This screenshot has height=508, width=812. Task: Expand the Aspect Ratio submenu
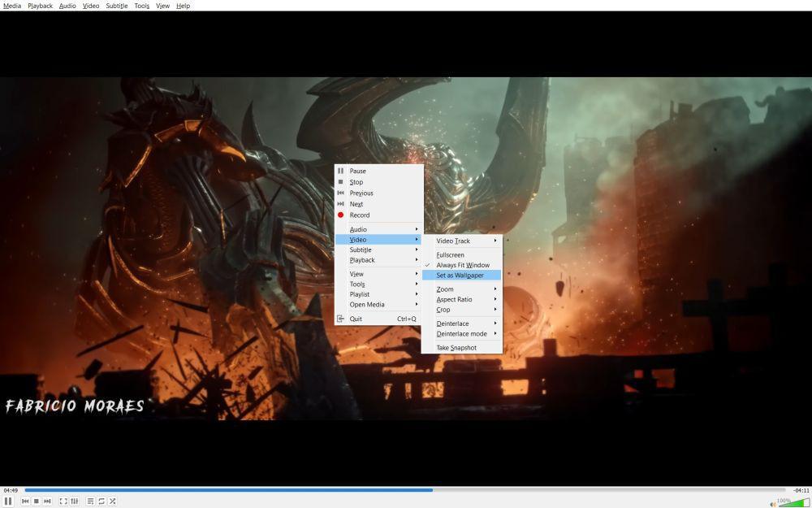pyautogui.click(x=462, y=300)
